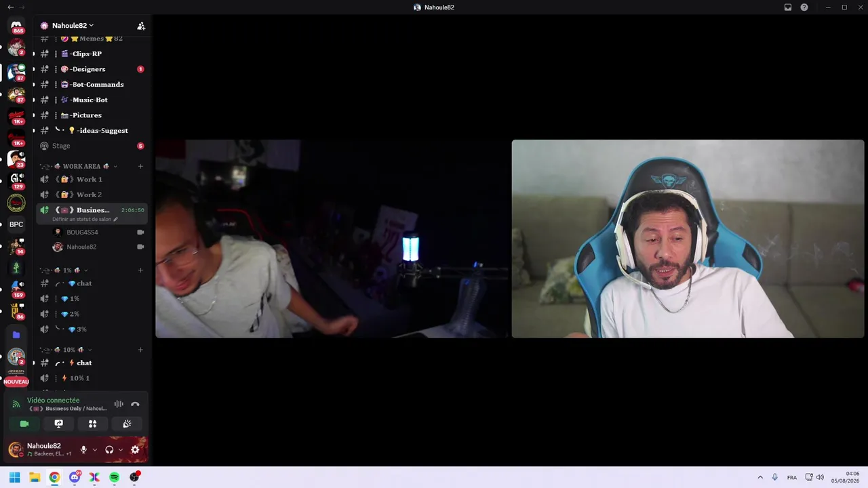Image resolution: width=868 pixels, height=488 pixels.
Task: Open the Nahoule82 server dropdown menu
Action: (x=73, y=26)
